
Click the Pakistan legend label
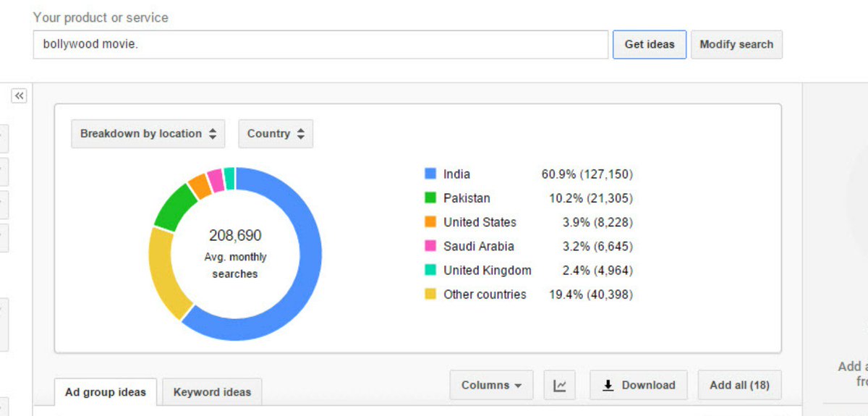(x=467, y=198)
